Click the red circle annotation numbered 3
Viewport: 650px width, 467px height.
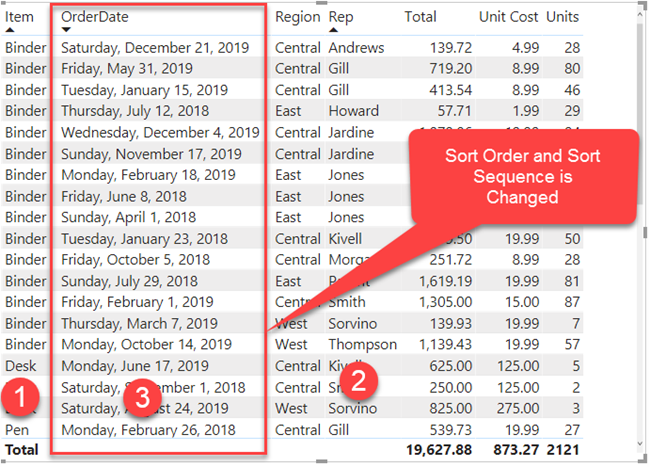[x=143, y=397]
